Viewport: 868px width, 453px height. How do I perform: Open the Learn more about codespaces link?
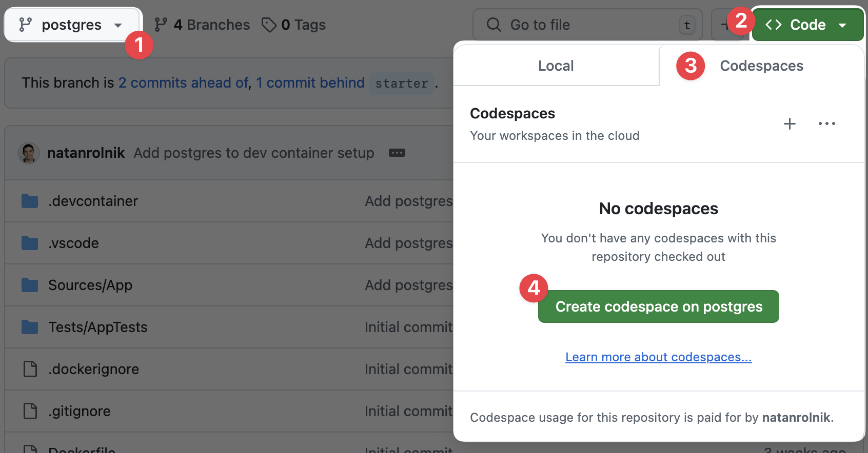[658, 357]
